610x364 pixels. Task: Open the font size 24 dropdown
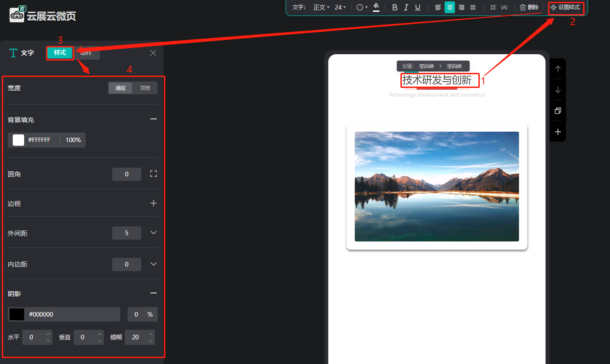(x=340, y=7)
